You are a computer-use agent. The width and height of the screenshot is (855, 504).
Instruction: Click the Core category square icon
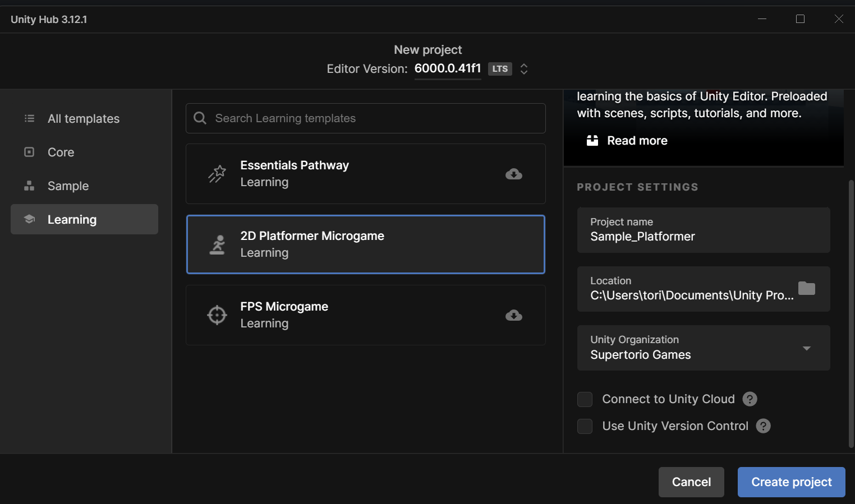pyautogui.click(x=29, y=152)
